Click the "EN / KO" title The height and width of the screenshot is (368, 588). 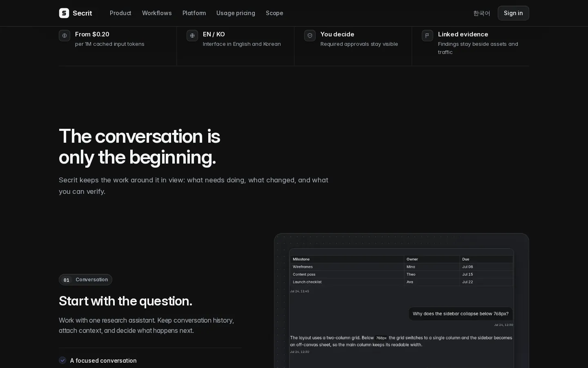coord(214,34)
